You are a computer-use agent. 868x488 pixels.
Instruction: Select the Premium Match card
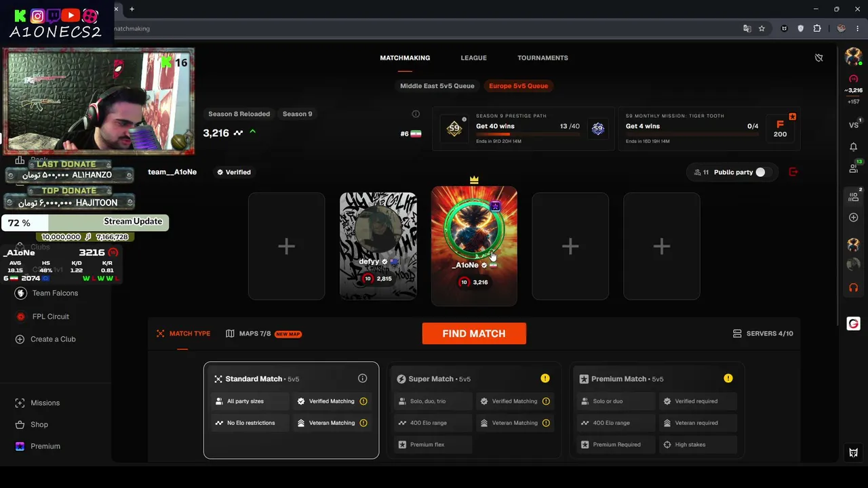(657, 410)
